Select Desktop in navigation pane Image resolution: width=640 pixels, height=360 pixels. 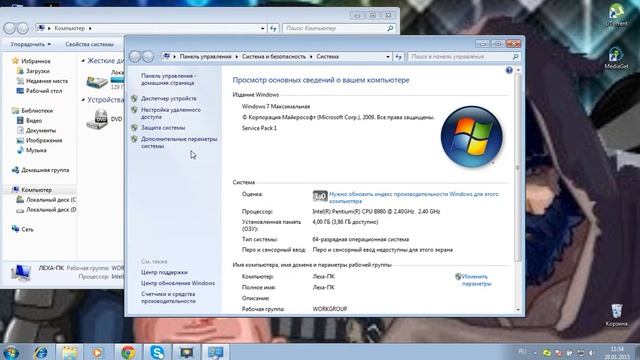[39, 91]
